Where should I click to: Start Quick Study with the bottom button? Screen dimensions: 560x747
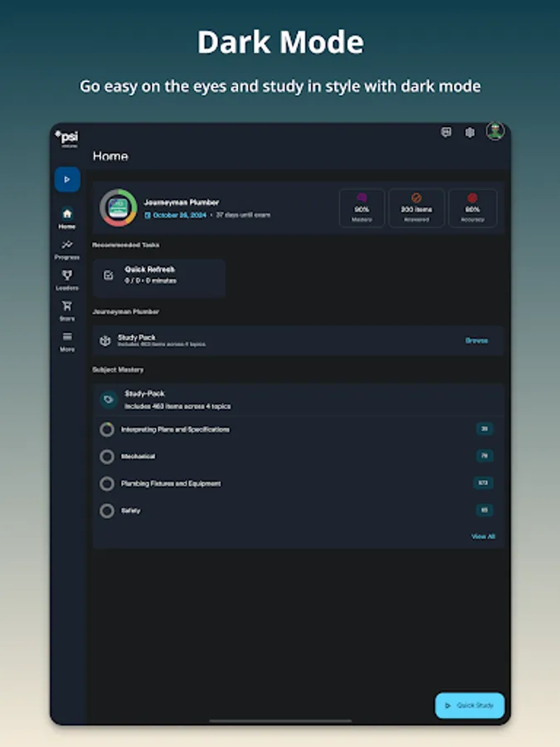click(470, 705)
